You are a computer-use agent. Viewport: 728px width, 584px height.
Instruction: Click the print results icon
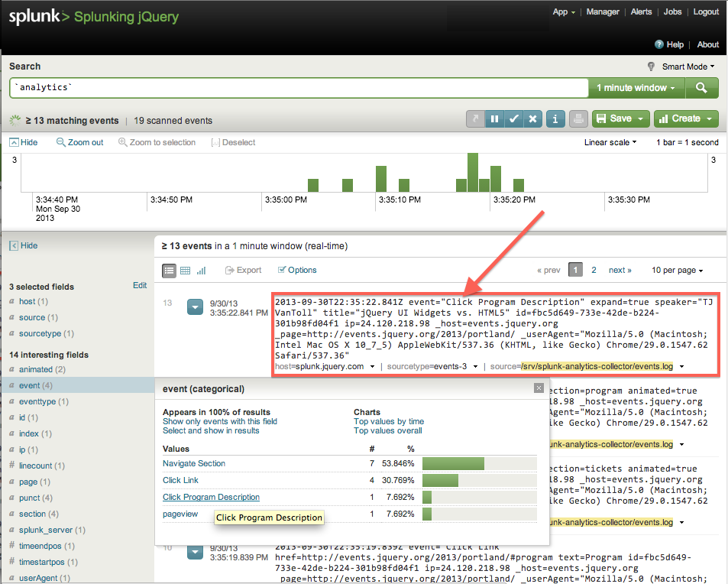click(578, 119)
